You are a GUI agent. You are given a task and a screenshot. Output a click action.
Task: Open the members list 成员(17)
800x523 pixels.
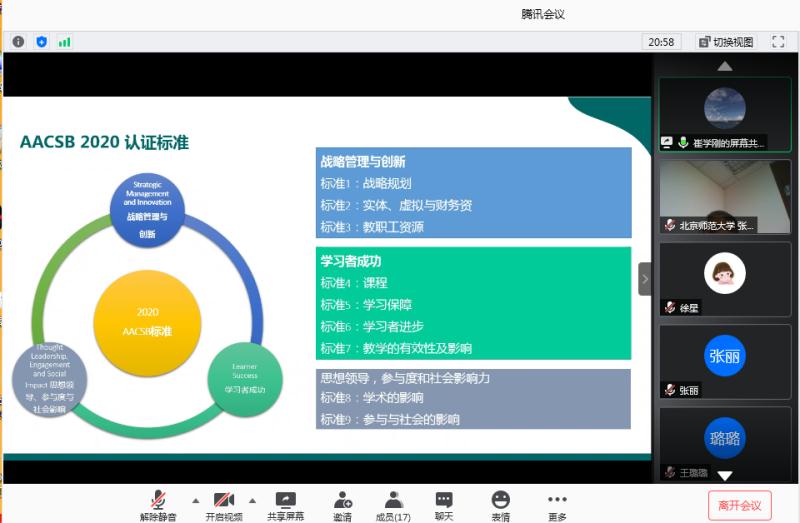coord(393,500)
